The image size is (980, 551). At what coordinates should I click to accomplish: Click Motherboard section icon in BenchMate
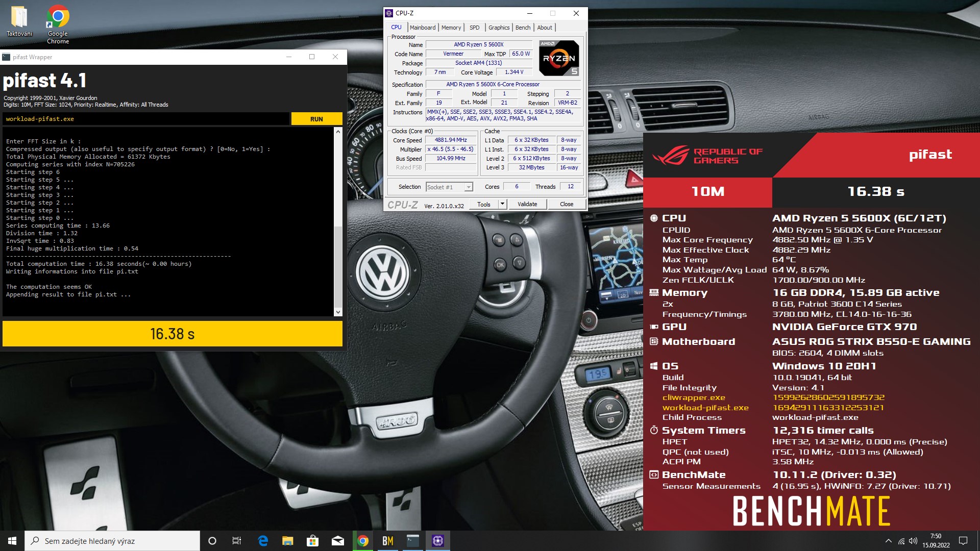[x=654, y=341]
